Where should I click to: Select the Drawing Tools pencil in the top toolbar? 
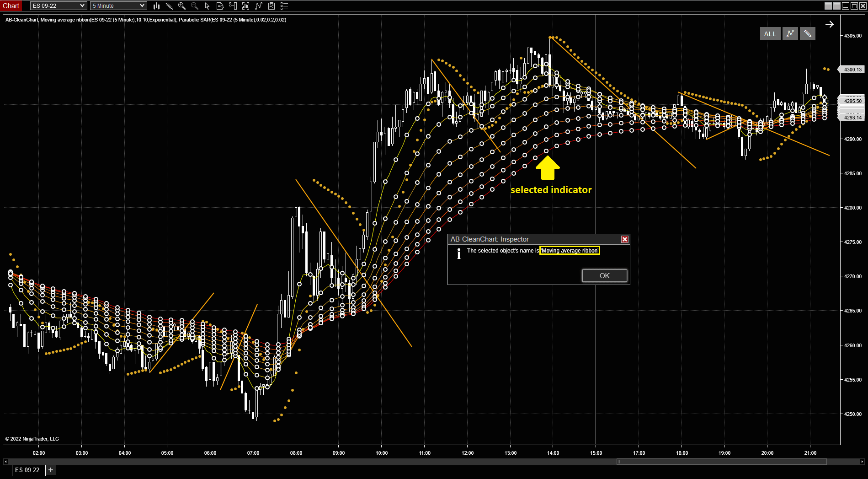coord(169,6)
